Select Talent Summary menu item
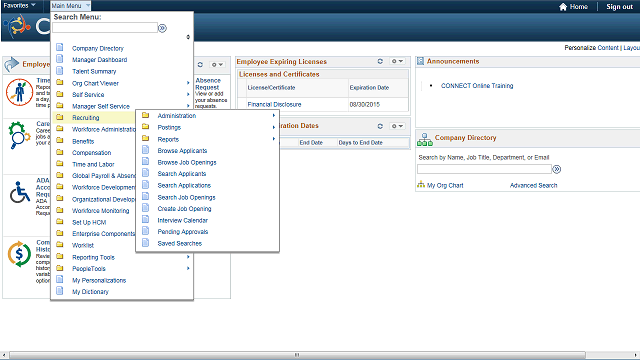640x360 pixels. pos(94,71)
